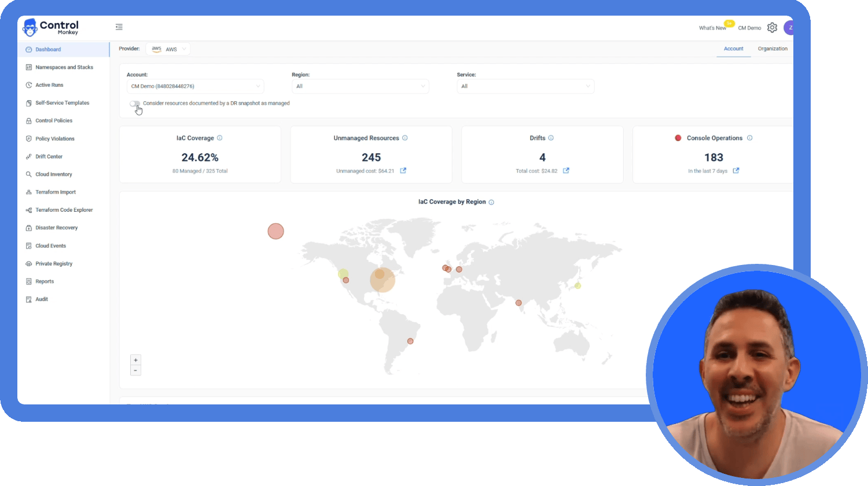Click the What's New link

tap(712, 28)
